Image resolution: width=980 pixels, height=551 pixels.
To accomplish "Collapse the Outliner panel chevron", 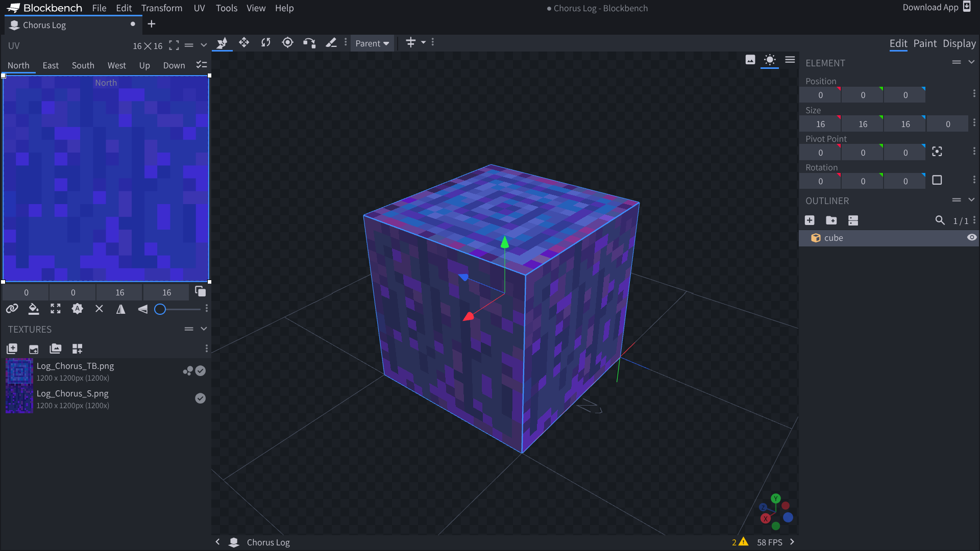I will [971, 201].
